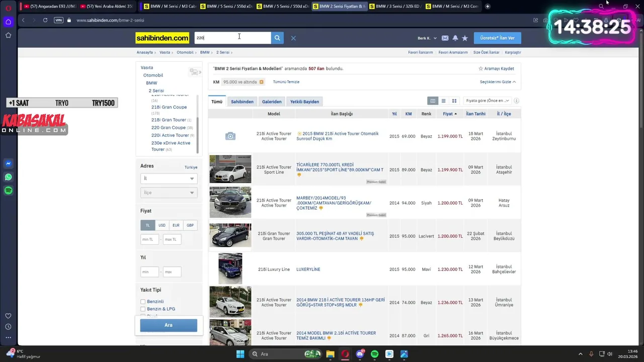Open thumbnail of black MARBEY 2014 listing
This screenshot has width=644, height=362.
230,202
